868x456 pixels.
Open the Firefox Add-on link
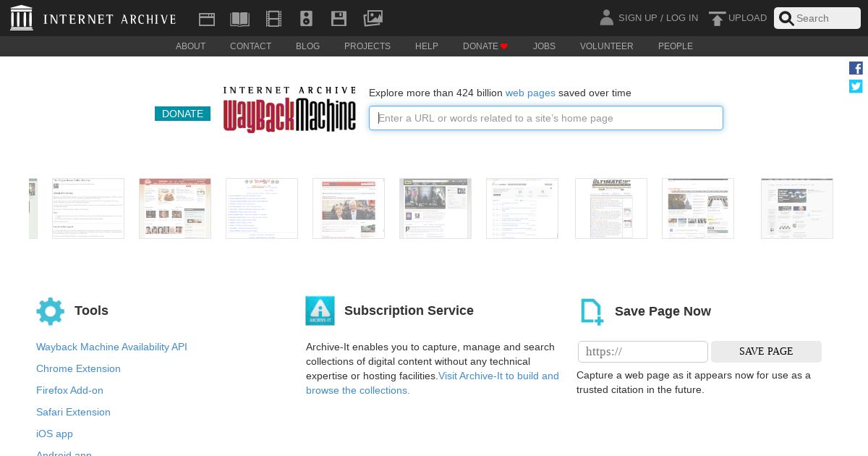(69, 390)
